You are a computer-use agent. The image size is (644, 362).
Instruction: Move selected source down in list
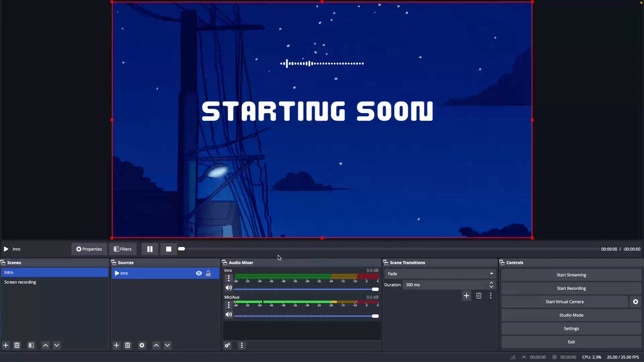tap(167, 345)
